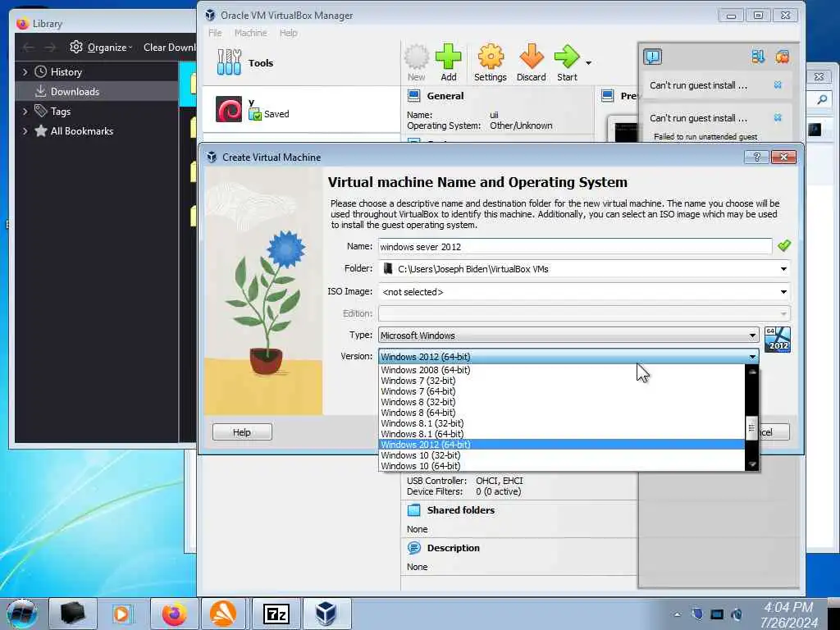Viewport: 840px width, 630px height.
Task: Click the Windows 2012 OS type icon
Action: 778,339
